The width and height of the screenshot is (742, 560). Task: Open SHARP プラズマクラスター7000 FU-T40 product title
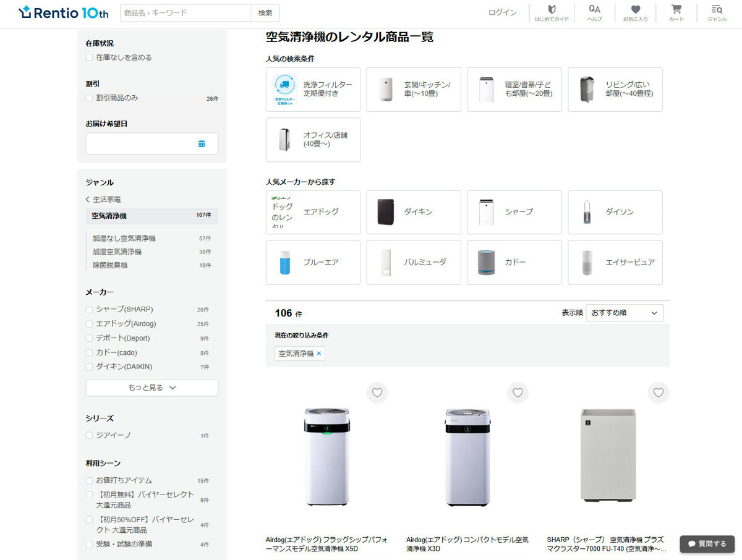[x=608, y=544]
